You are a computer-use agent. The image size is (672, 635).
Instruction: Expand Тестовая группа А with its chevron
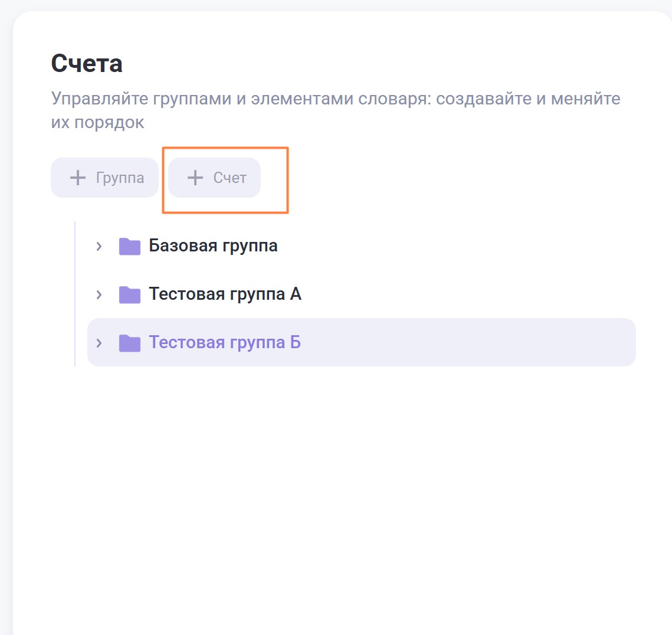coord(99,294)
